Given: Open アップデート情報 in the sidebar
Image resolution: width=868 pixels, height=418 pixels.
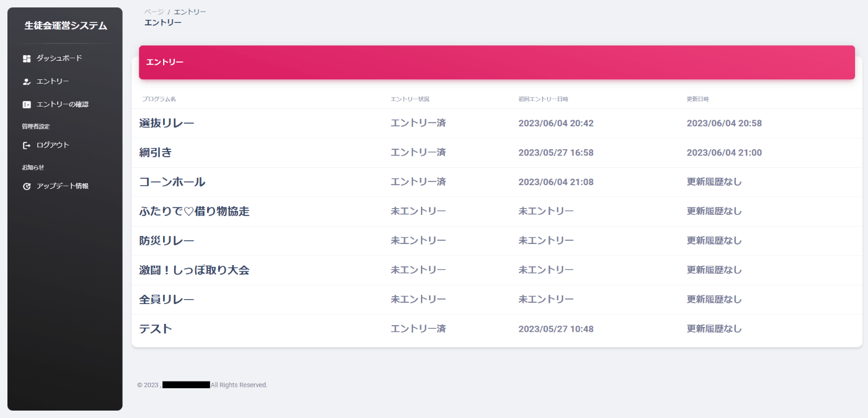Looking at the screenshot, I should pyautogui.click(x=63, y=186).
